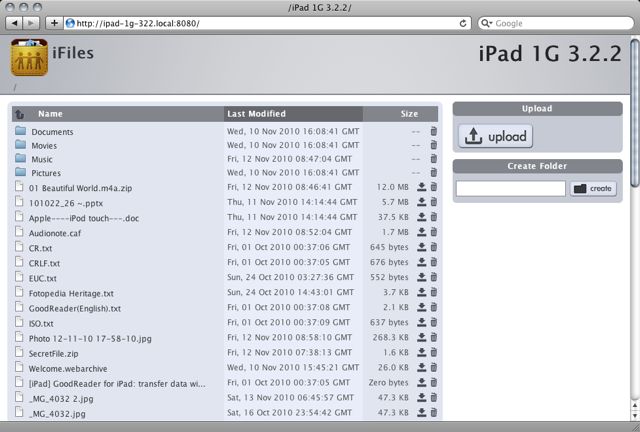Viewport: 640px width, 432px height.
Task: Open the Welcome.webarchive file link
Action: pyautogui.click(x=68, y=369)
